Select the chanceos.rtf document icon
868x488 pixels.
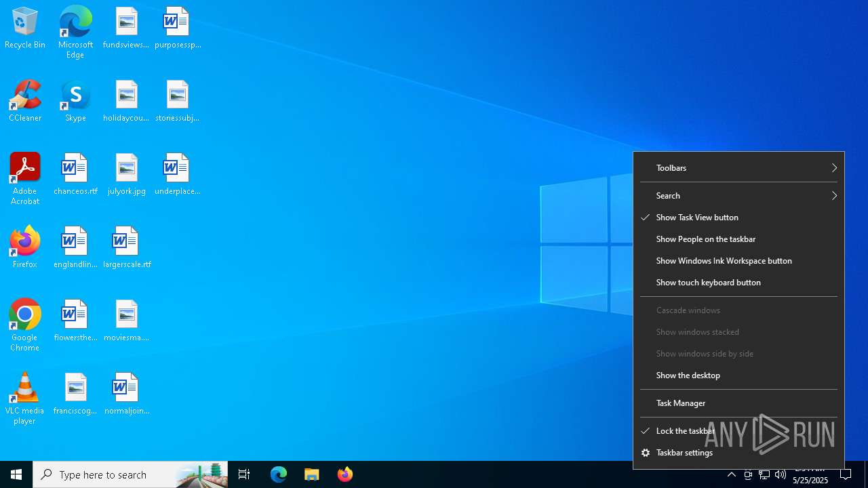click(x=75, y=174)
